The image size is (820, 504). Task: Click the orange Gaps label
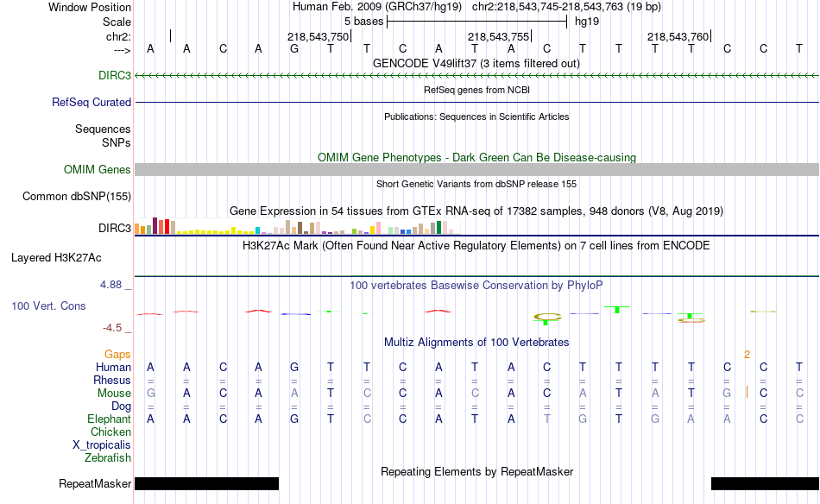click(117, 355)
